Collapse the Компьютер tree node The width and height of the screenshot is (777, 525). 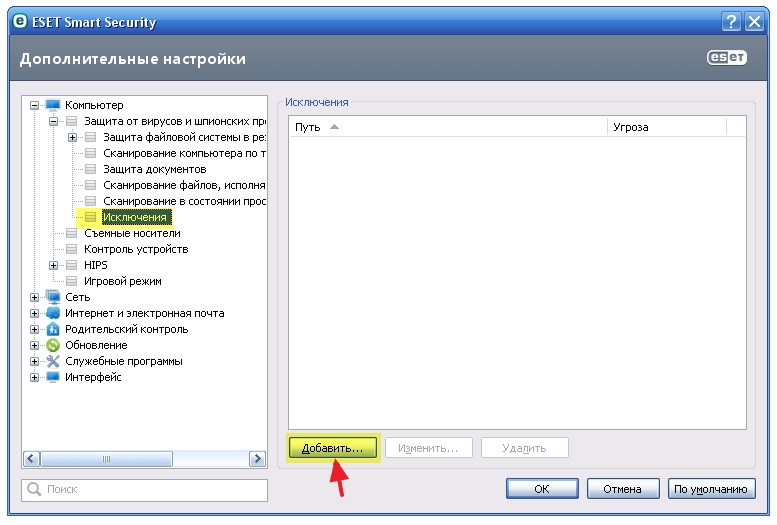tap(34, 105)
